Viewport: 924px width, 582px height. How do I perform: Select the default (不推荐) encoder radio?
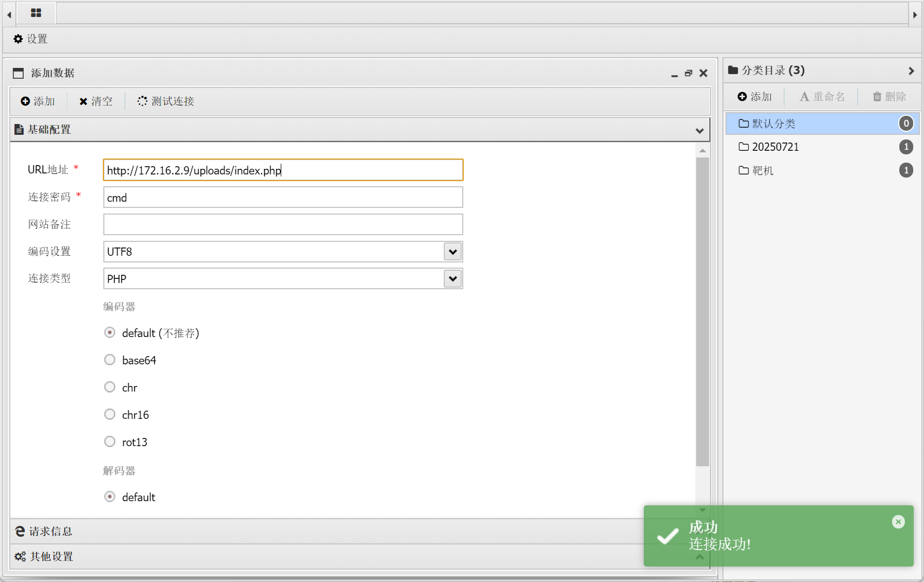pyautogui.click(x=110, y=333)
